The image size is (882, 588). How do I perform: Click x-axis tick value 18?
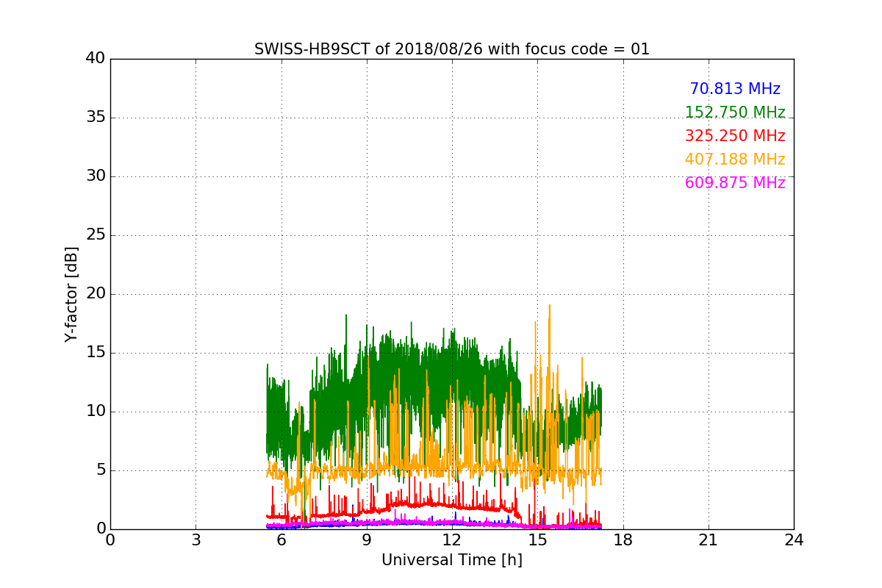(x=623, y=540)
